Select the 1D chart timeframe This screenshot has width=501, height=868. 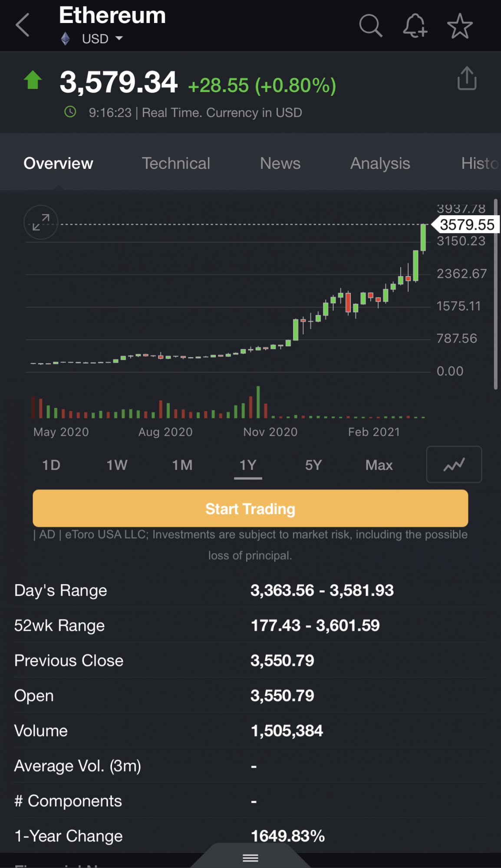click(x=51, y=465)
